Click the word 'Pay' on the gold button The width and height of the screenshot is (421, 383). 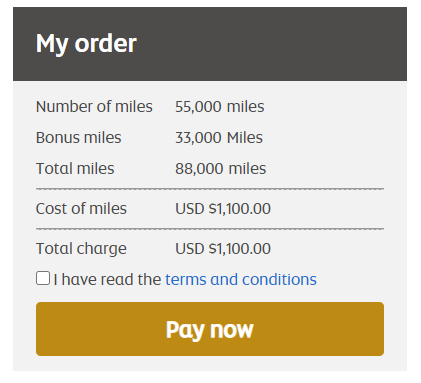click(x=186, y=330)
